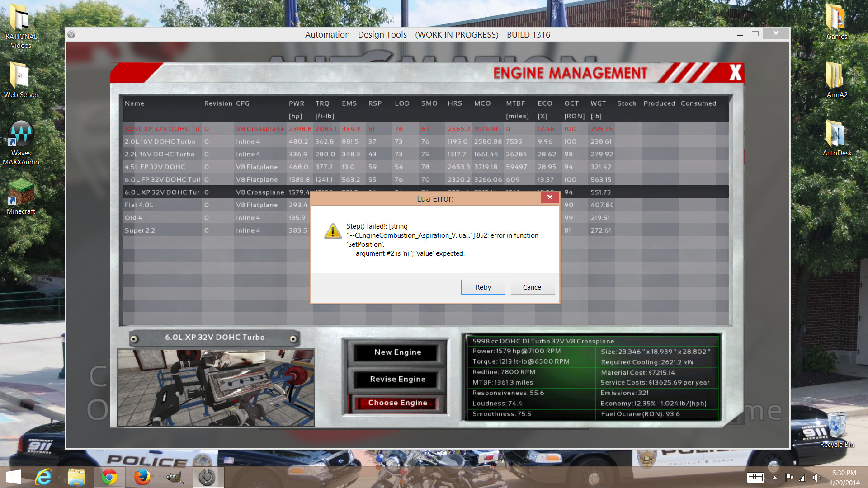Open Firefox from the taskbar
Image resolution: width=868 pixels, height=488 pixels.
[142, 477]
